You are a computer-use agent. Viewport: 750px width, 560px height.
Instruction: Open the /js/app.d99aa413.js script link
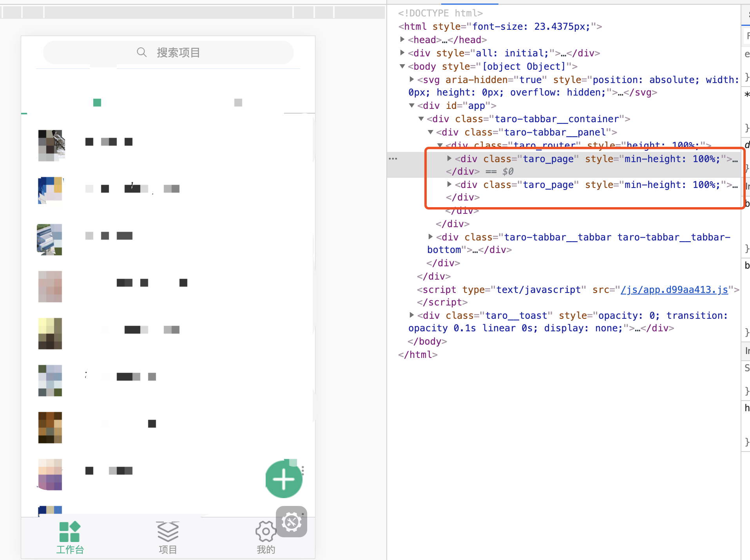674,290
